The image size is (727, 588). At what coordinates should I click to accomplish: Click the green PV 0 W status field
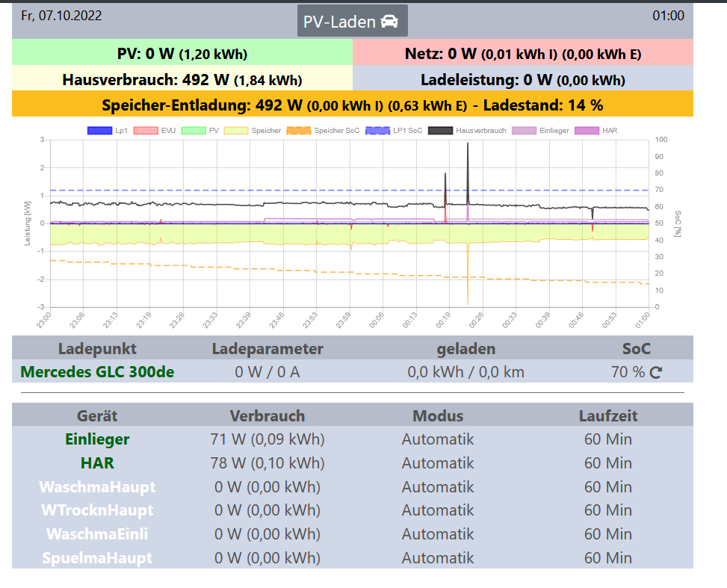tap(182, 54)
